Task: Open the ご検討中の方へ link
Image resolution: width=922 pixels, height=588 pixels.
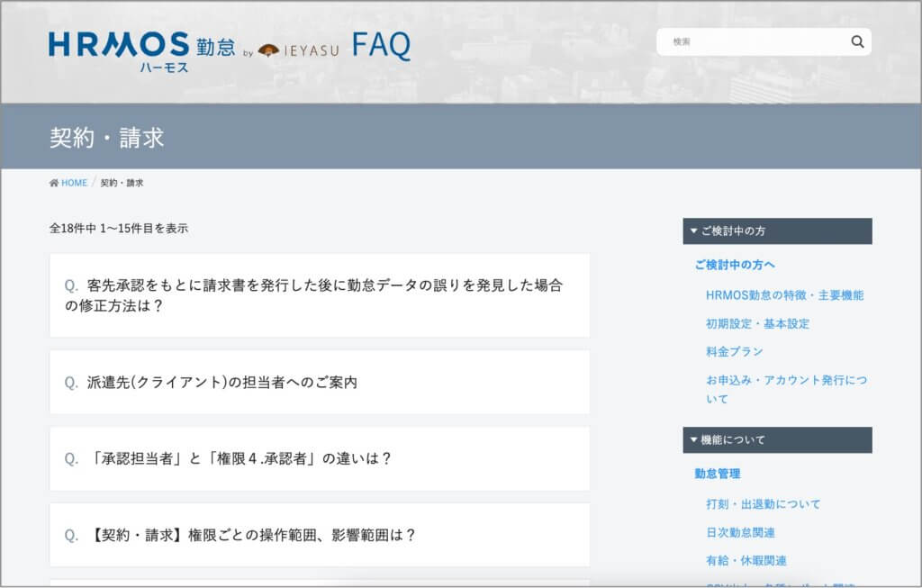Action: (735, 265)
